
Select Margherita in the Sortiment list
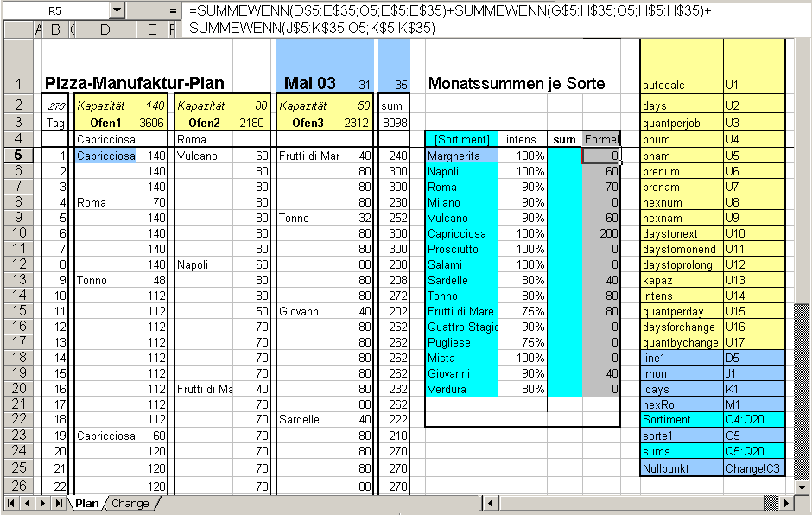pos(462,156)
